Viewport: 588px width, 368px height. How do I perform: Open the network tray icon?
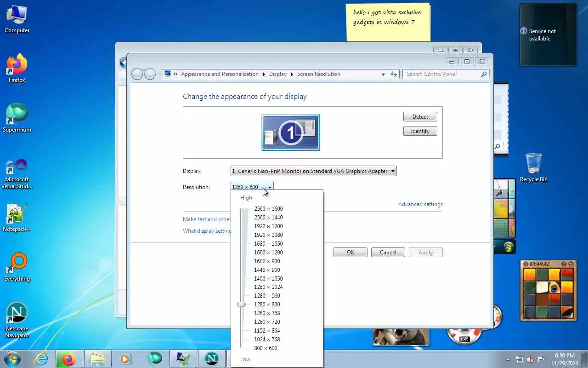coord(520,359)
